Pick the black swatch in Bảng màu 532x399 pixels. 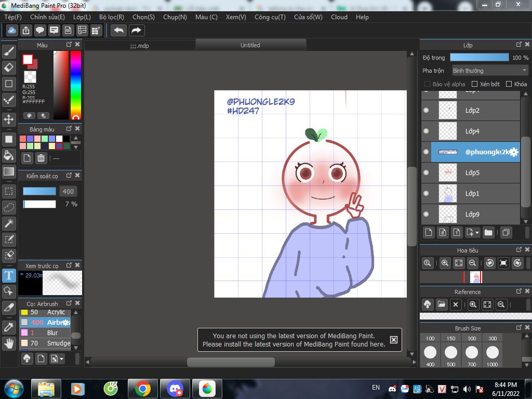[66, 138]
